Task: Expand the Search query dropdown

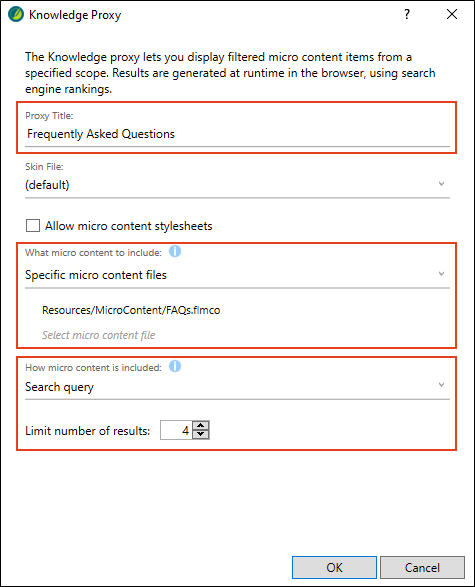Action: (x=237, y=387)
